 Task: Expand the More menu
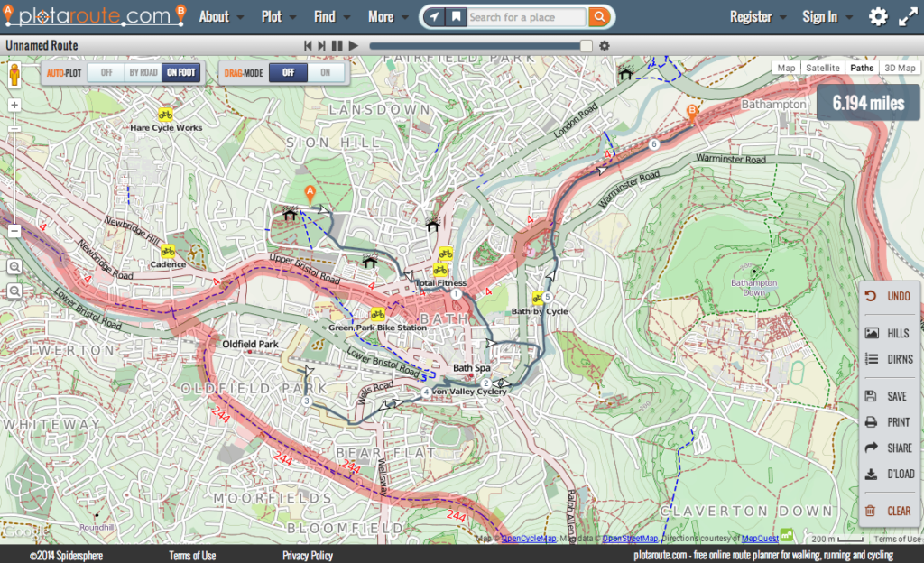click(x=388, y=17)
